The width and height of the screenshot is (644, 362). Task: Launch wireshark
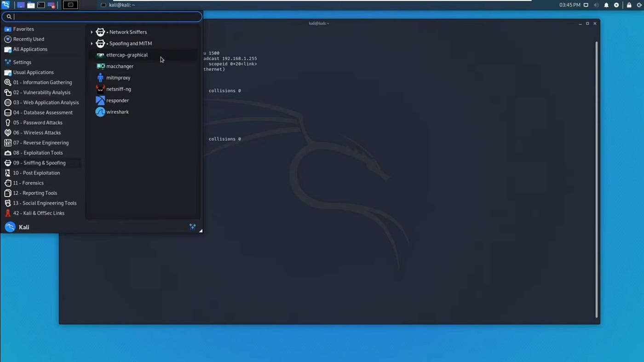pos(143,112)
